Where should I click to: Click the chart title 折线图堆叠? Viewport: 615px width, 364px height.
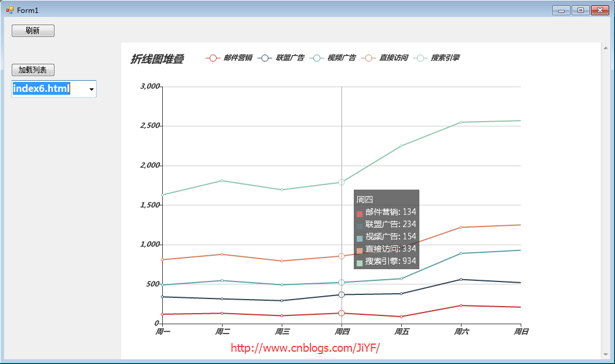[158, 59]
